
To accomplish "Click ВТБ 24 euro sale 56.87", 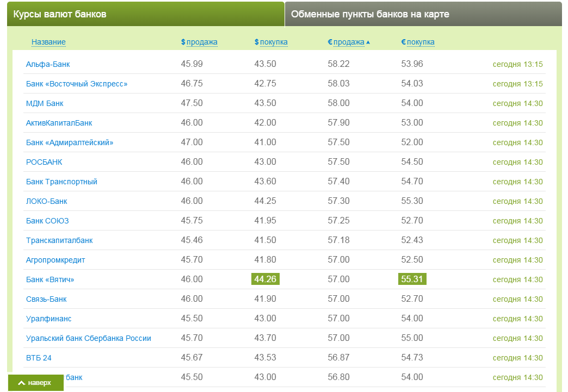I will [x=339, y=357].
